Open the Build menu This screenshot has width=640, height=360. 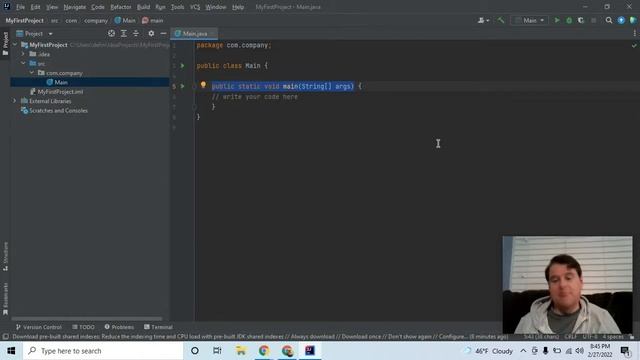(x=143, y=7)
